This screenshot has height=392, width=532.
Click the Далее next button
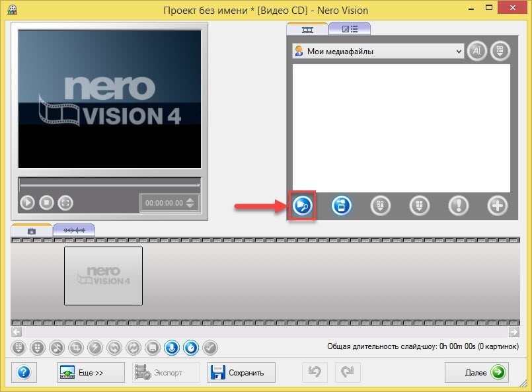point(476,372)
